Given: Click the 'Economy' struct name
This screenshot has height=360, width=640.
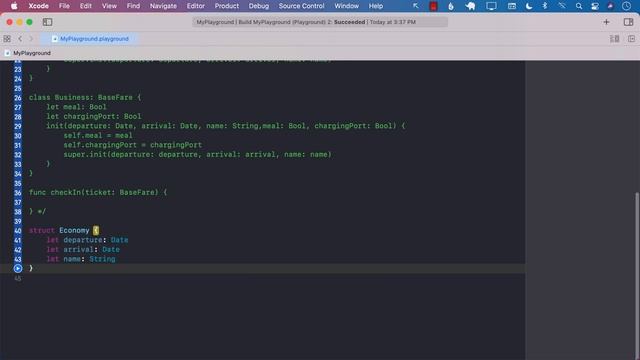Looking at the screenshot, I should (x=74, y=230).
